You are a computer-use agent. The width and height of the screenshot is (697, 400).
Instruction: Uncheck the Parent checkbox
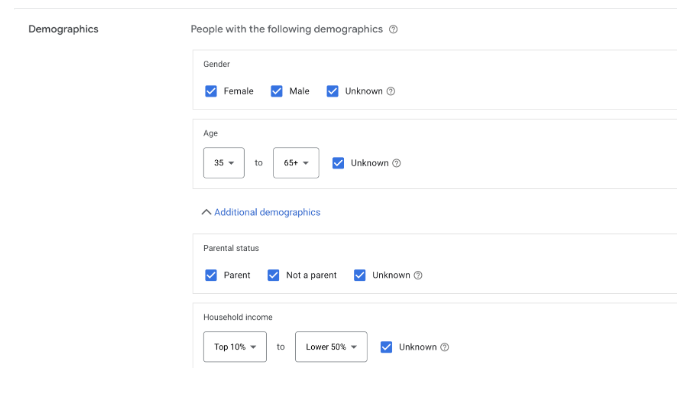coord(211,275)
